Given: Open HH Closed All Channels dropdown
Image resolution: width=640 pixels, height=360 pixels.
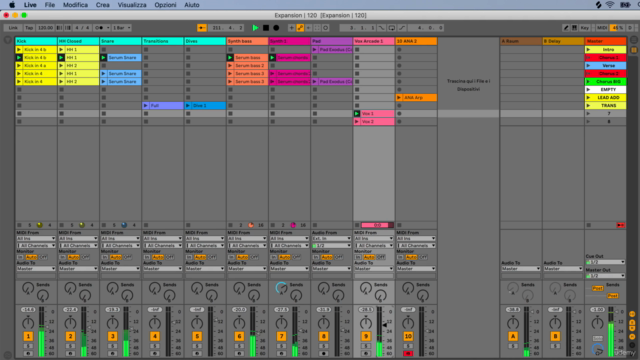Looking at the screenshot, I should click(78, 245).
